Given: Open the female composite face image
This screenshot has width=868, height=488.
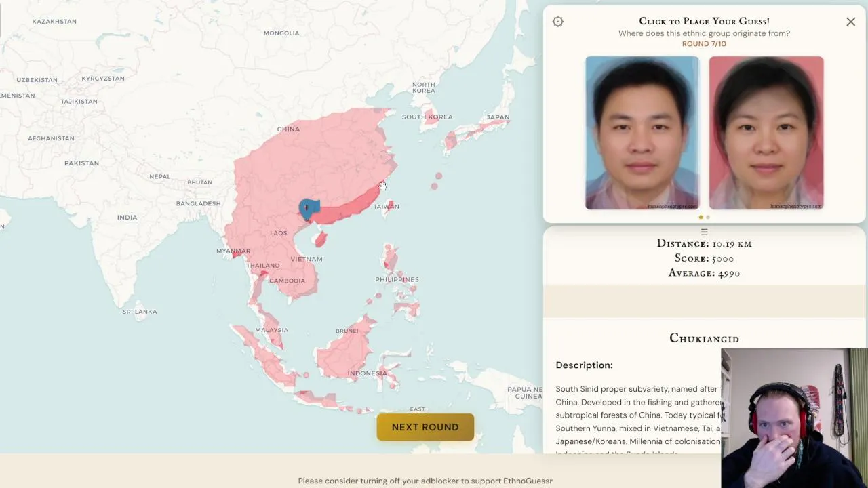Looking at the screenshot, I should pyautogui.click(x=766, y=133).
